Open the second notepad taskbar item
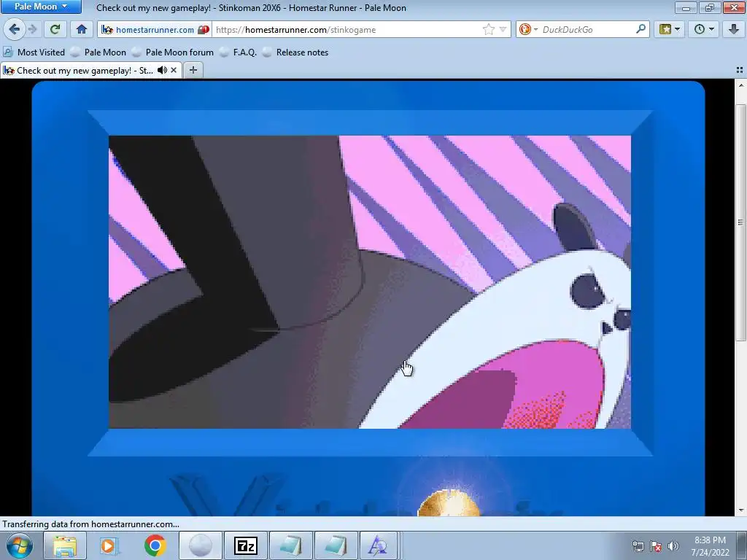 [x=336, y=545]
